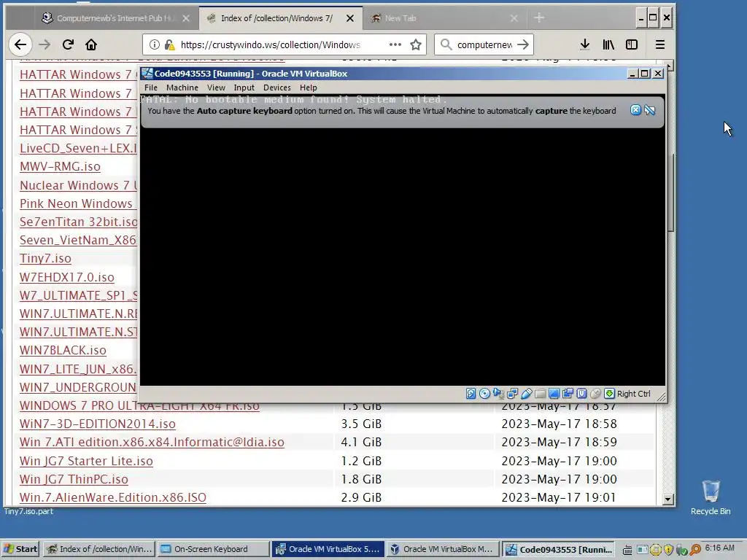
Task: Click the orange magnifier tray icon
Action: tap(695, 550)
